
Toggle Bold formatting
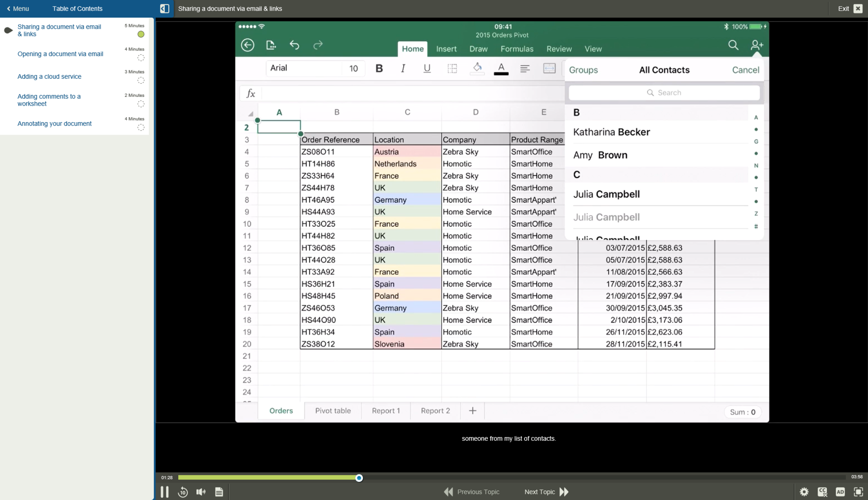(x=379, y=68)
